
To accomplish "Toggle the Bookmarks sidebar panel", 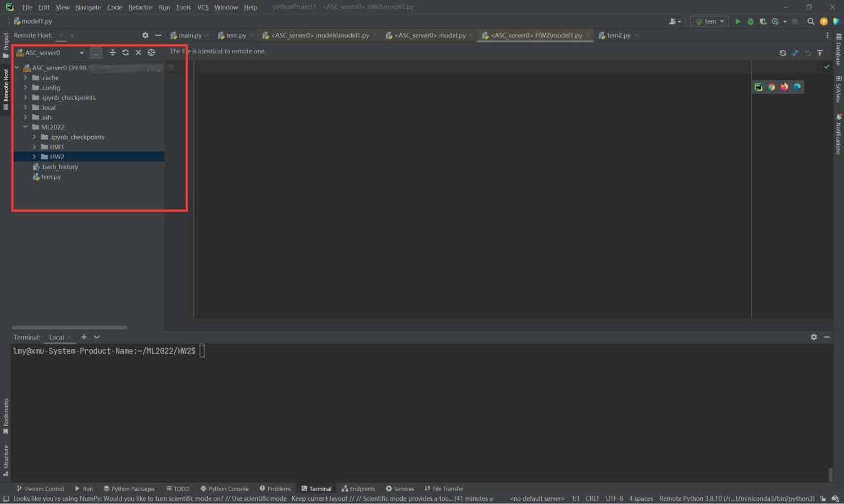I will point(6,416).
